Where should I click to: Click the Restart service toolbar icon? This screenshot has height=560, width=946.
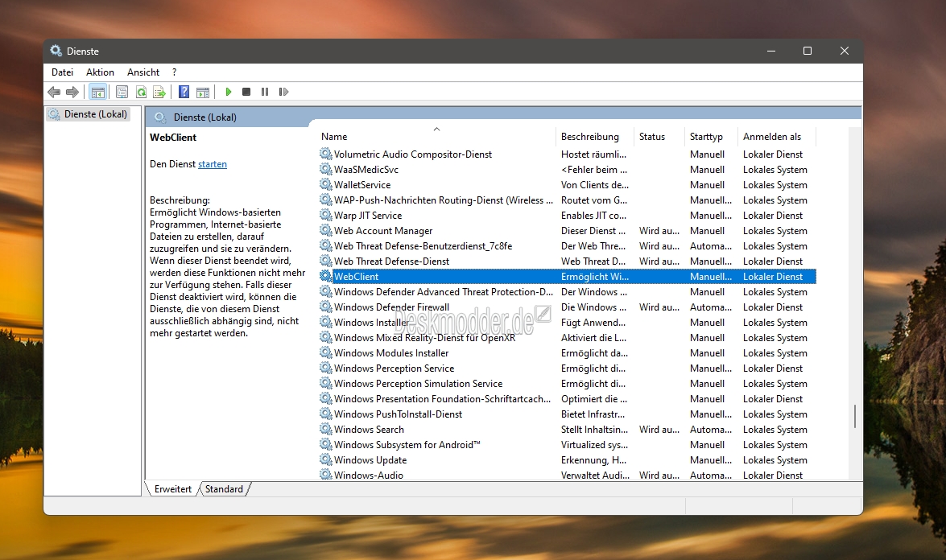pos(283,93)
